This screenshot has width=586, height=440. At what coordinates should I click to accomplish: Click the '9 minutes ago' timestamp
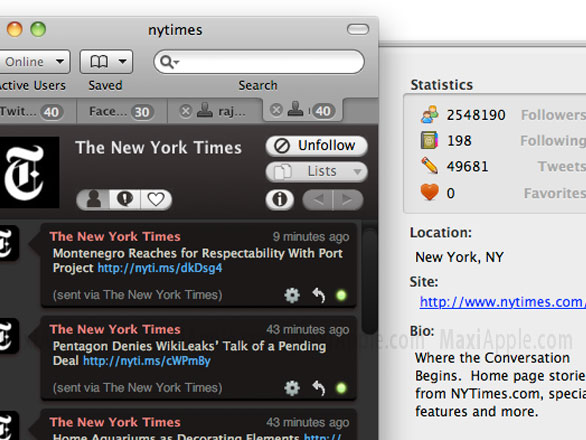(x=311, y=237)
